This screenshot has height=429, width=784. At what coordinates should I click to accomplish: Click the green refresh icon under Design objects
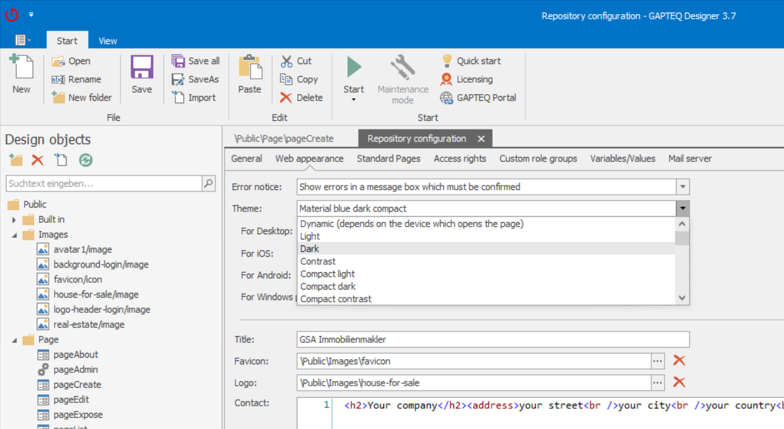[x=85, y=160]
